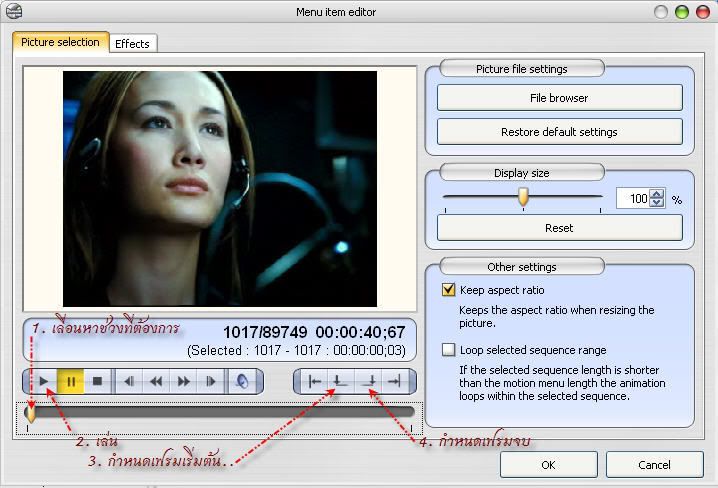Image resolution: width=718 pixels, height=488 pixels.
Task: Set the start frame of selection
Action: (x=340, y=381)
